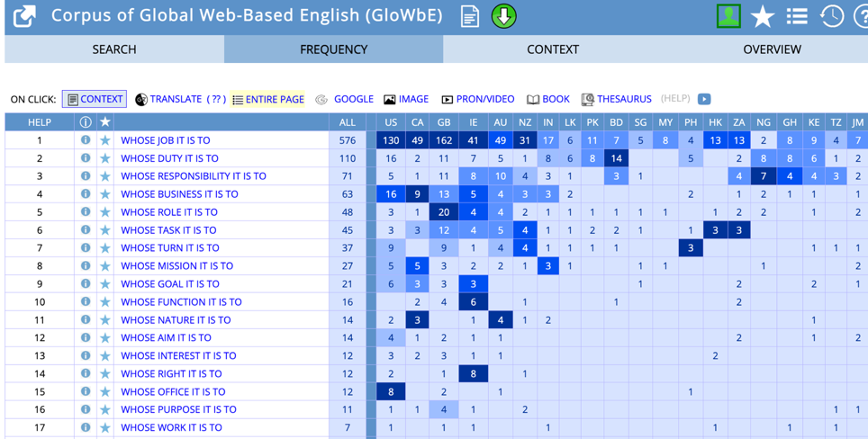
Task: Click US cell 8 in WHOSE OFFICE row
Action: tap(391, 391)
